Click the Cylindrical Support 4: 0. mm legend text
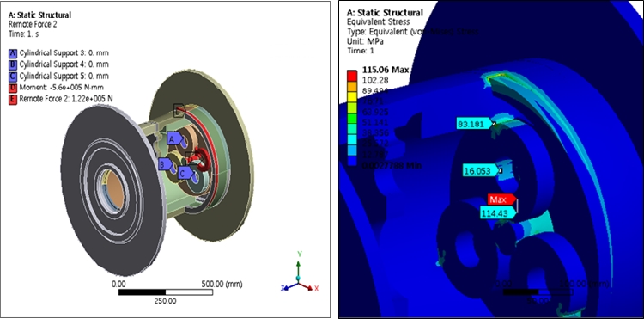Image resolution: width=644 pixels, height=319 pixels. tap(64, 65)
